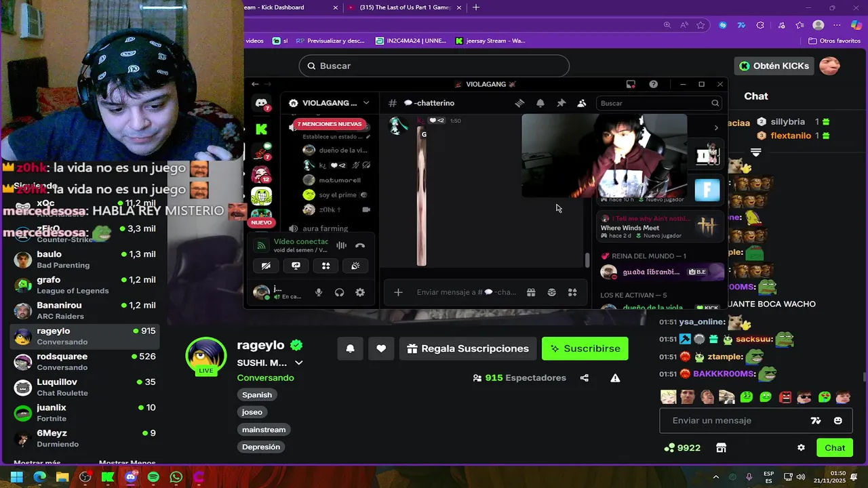Viewport: 868px width, 488px height.
Task: Open Discord threads icon in channel header
Action: [x=519, y=103]
